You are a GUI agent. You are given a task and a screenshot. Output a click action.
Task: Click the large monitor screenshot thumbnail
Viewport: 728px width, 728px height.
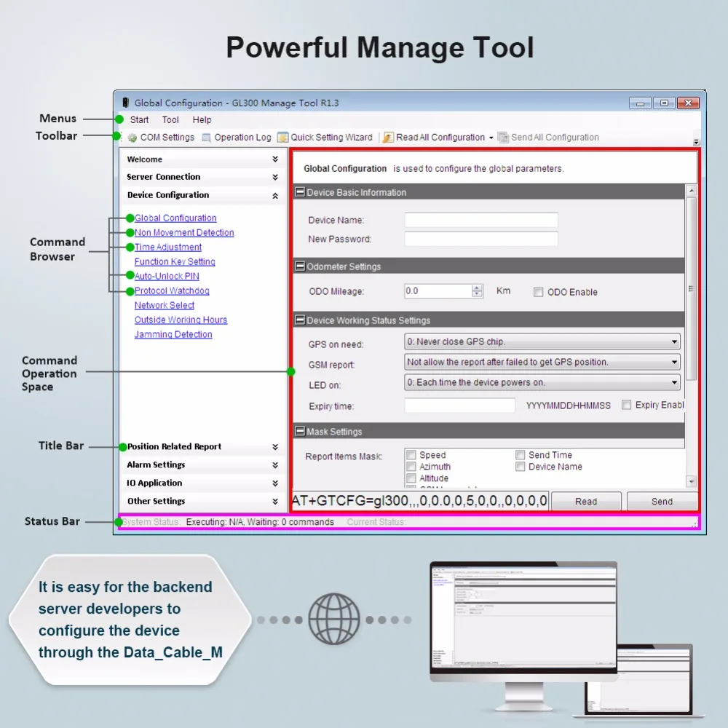point(523,617)
